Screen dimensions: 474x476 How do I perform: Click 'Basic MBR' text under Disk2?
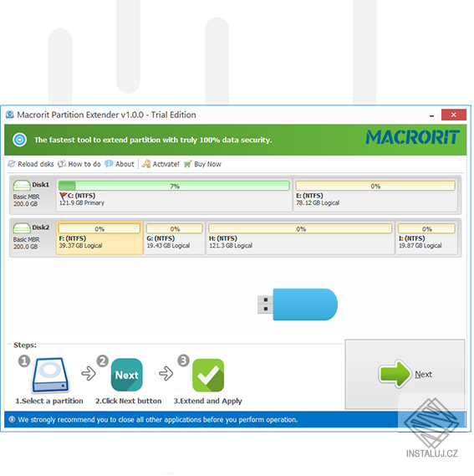tap(26, 239)
